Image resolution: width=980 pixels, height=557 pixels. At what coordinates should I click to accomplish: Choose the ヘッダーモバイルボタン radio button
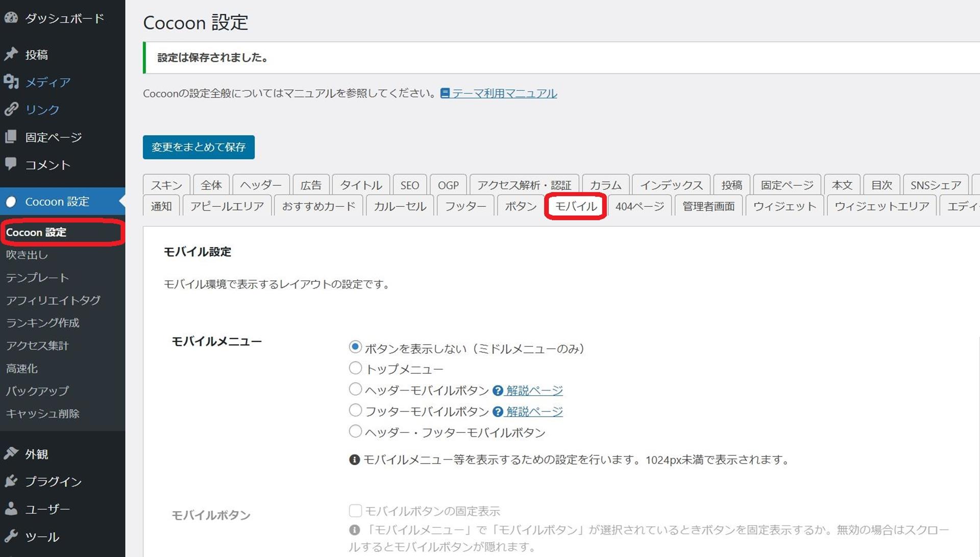point(355,390)
